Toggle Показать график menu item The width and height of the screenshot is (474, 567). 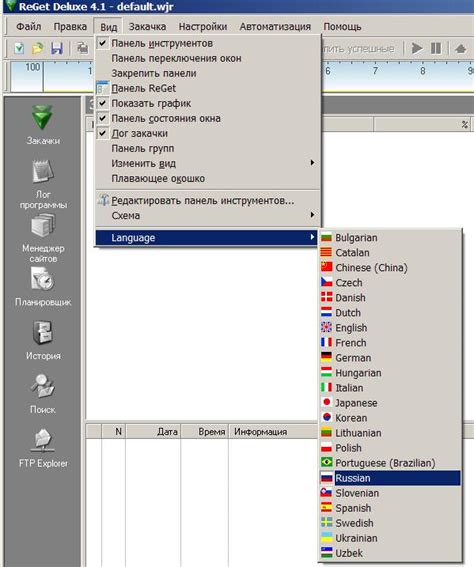pos(208,103)
